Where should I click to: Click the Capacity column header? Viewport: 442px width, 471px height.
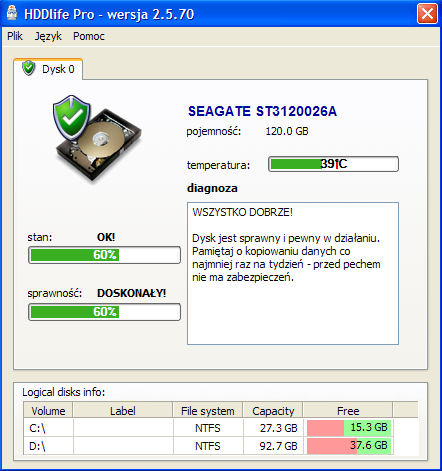[x=273, y=411]
